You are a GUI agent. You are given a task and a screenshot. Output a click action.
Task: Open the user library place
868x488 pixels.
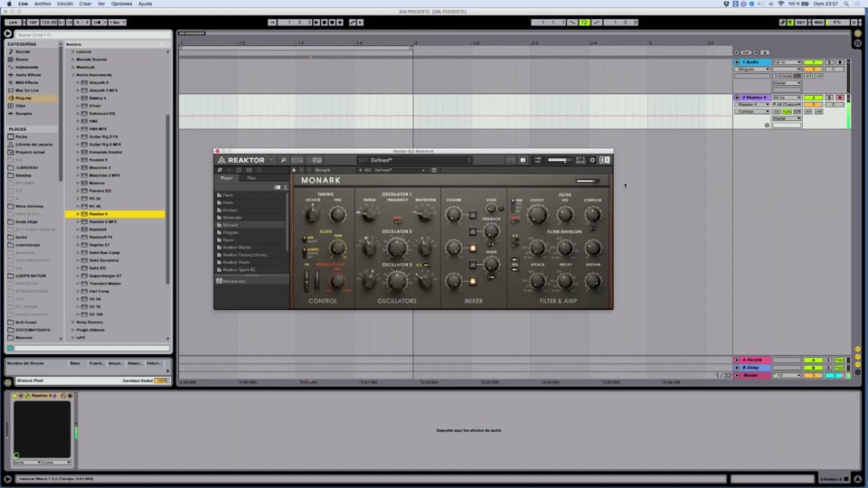click(x=33, y=145)
